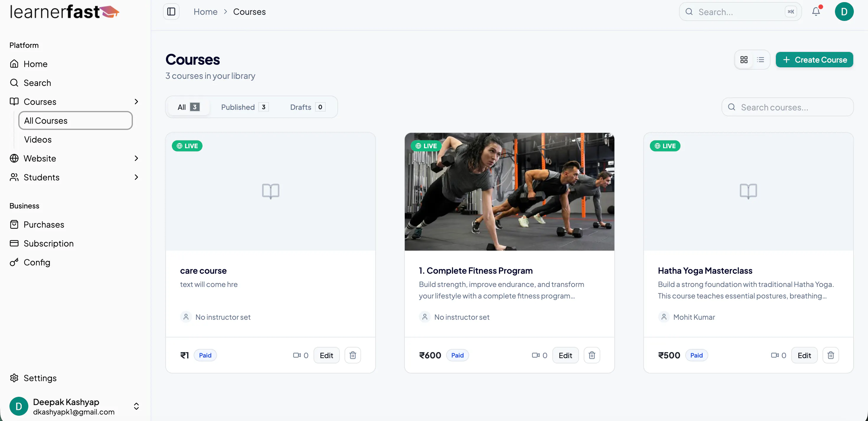Delete the care course
868x421 pixels.
[x=353, y=355]
